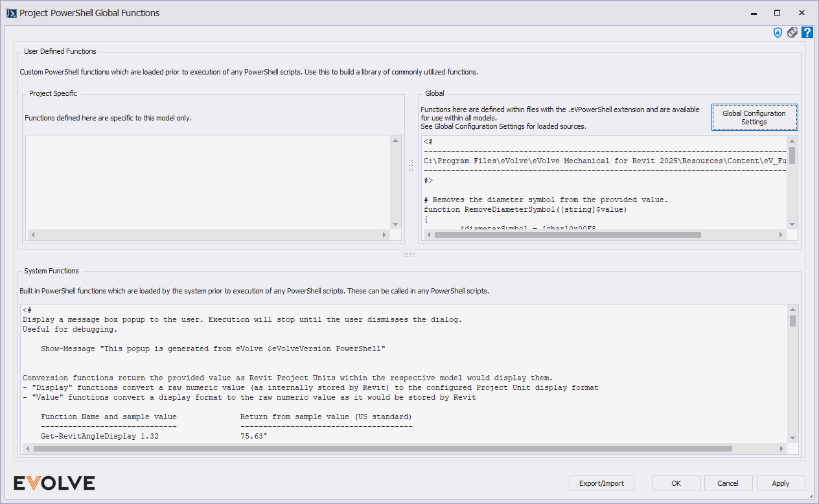Click inside the System Functions text area
Viewport: 819px width, 504px height.
coord(404,374)
